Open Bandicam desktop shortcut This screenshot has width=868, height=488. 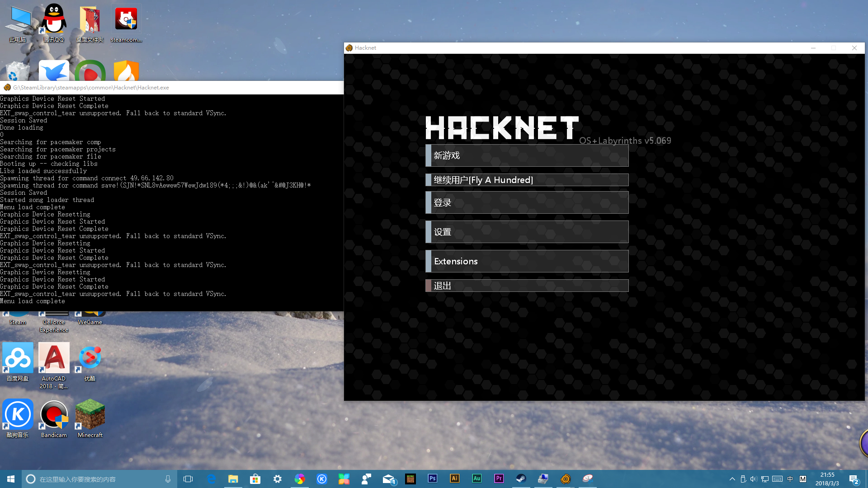coord(54,418)
